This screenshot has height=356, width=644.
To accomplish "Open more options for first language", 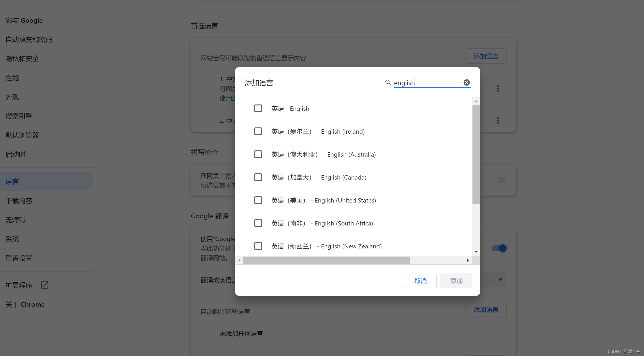I will (498, 88).
